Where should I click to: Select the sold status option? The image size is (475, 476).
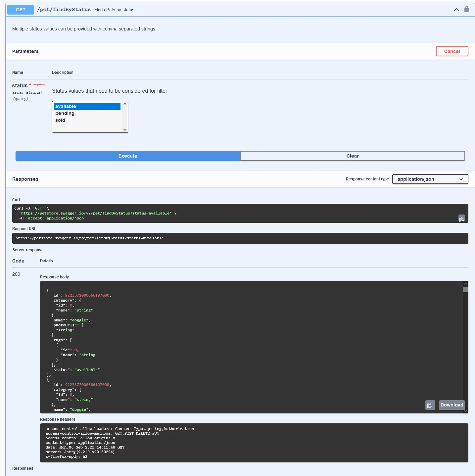pyautogui.click(x=87, y=120)
